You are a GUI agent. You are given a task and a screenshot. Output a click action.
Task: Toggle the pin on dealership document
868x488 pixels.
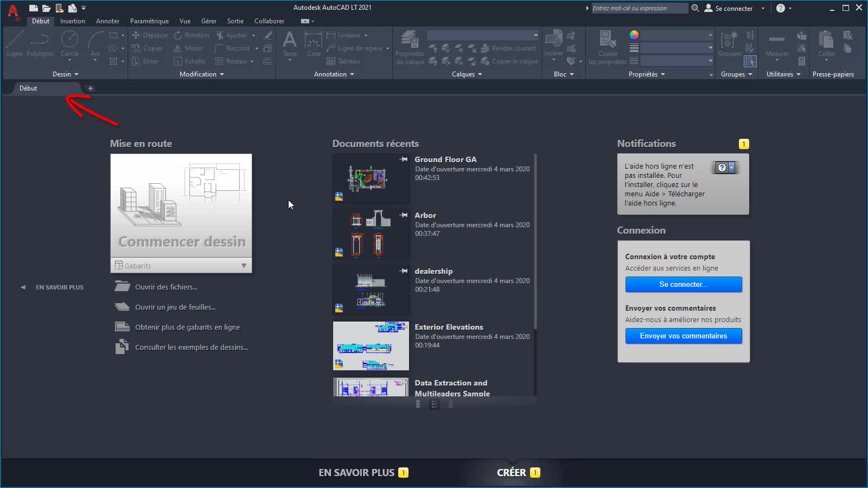(x=404, y=271)
